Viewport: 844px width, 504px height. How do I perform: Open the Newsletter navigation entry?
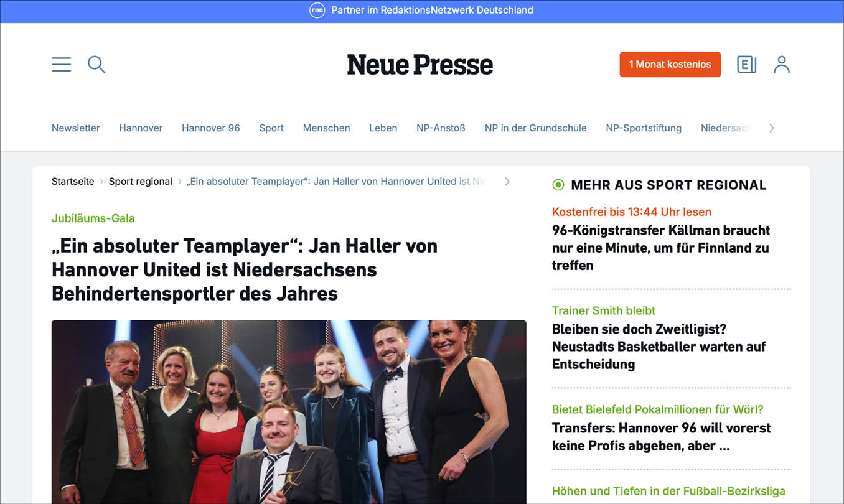point(75,128)
